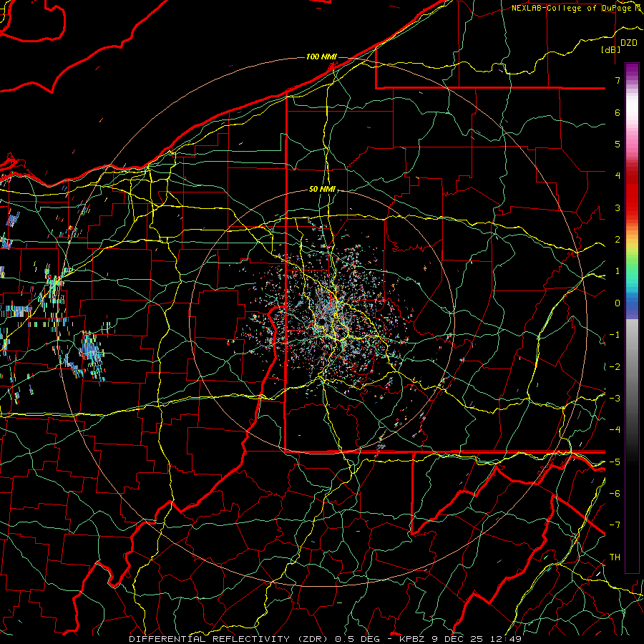Click the -3 value on color scale
This screenshot has height=644, width=644.
[x=615, y=398]
